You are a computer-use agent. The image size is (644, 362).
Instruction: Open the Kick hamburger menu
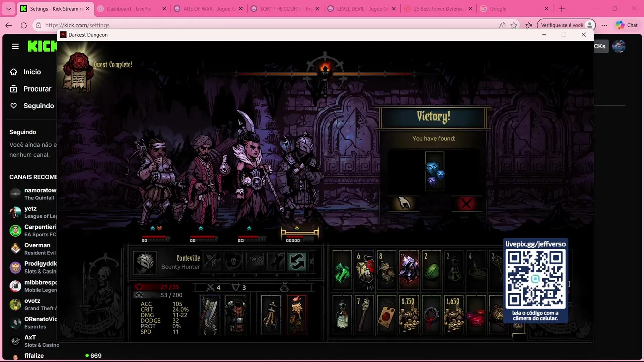tap(15, 46)
